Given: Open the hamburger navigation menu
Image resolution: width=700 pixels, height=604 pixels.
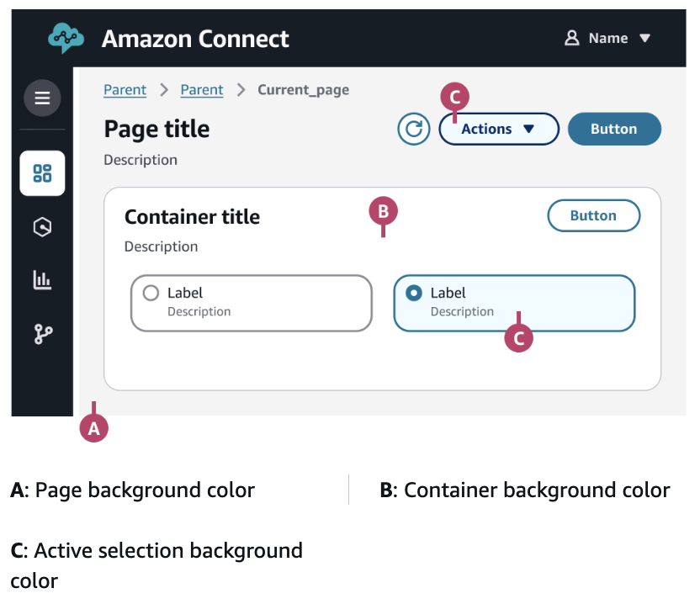Looking at the screenshot, I should (42, 98).
